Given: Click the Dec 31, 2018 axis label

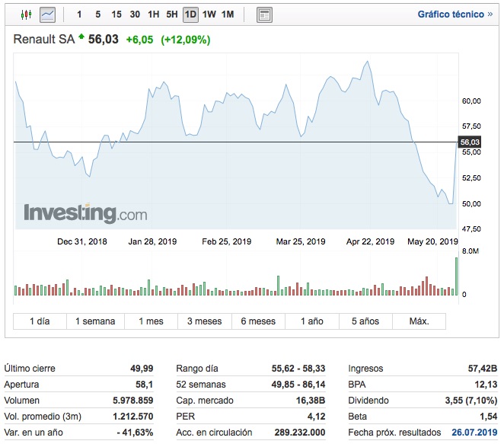Looking at the screenshot, I should point(82,241).
